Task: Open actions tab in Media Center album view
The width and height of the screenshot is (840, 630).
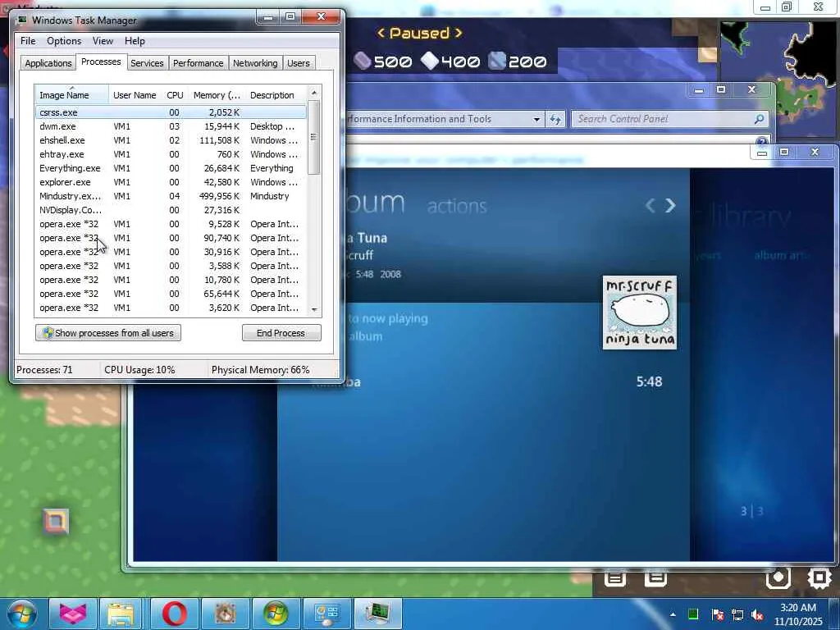Action: (x=457, y=206)
